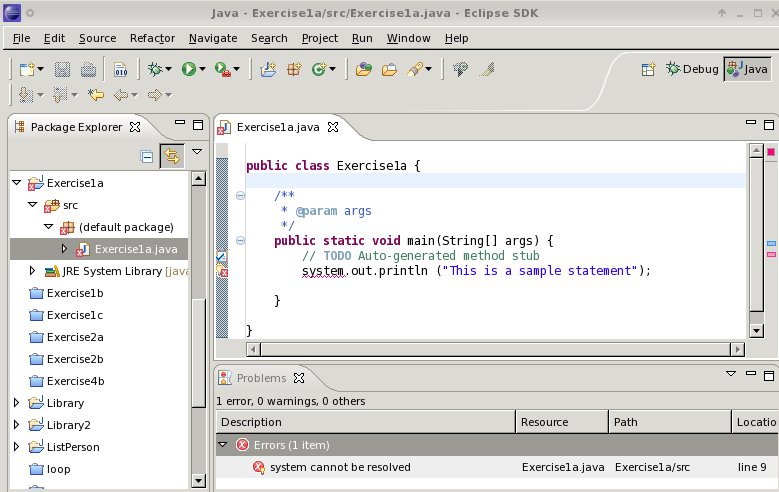The height and width of the screenshot is (492, 779).
Task: Click the Open Perspective icon
Action: pyautogui.click(x=648, y=69)
